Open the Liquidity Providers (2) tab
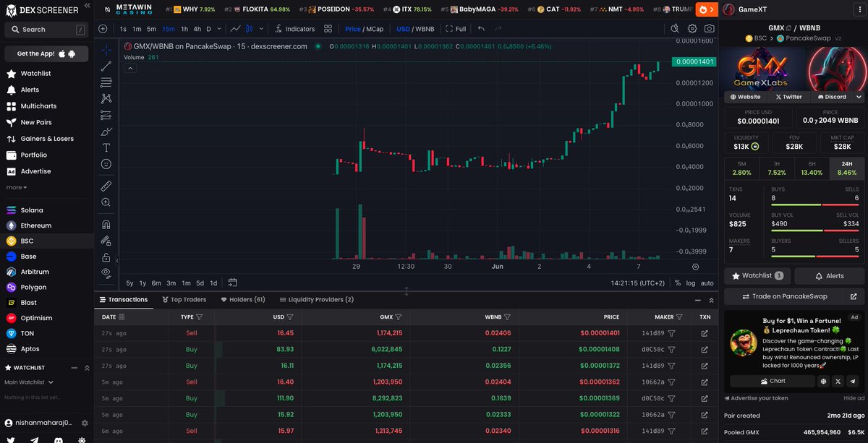 [x=316, y=299]
